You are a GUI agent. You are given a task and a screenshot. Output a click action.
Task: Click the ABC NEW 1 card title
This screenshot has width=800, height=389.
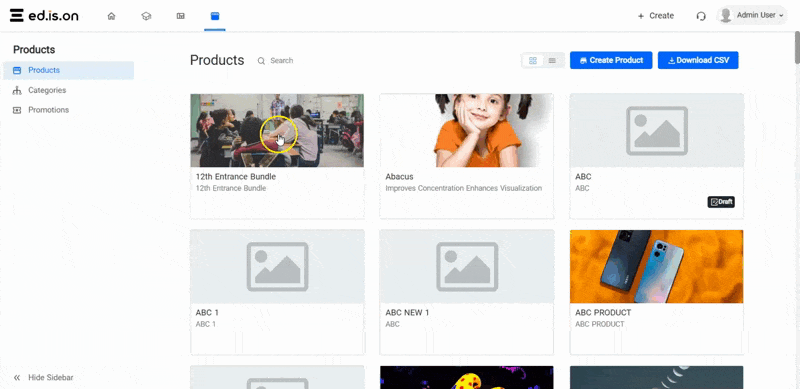point(407,312)
